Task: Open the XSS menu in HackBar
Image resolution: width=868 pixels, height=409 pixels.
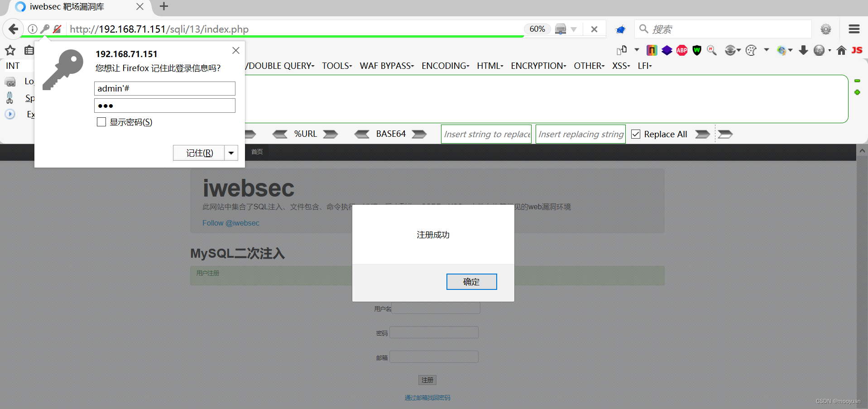Action: pos(621,66)
